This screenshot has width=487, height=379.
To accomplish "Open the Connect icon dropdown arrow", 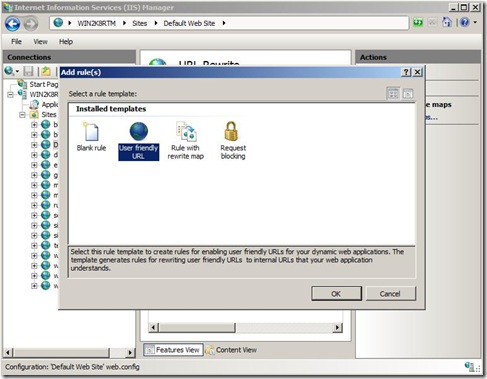I will [17, 71].
